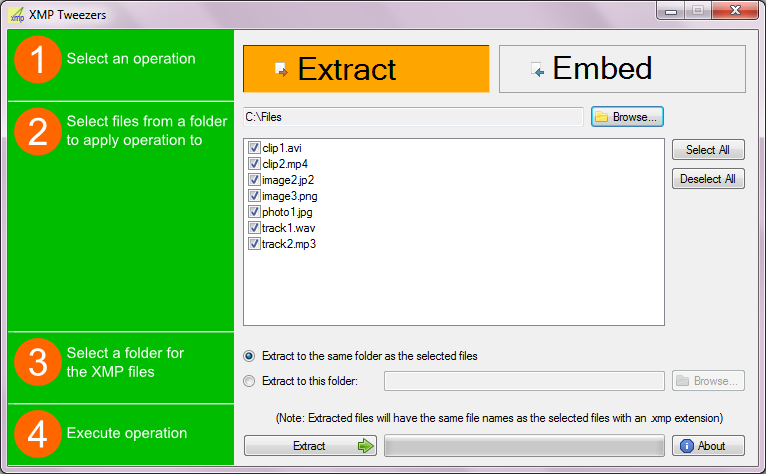The image size is (766, 474).
Task: Toggle the image2.jp2 checkbox
Action: (254, 180)
